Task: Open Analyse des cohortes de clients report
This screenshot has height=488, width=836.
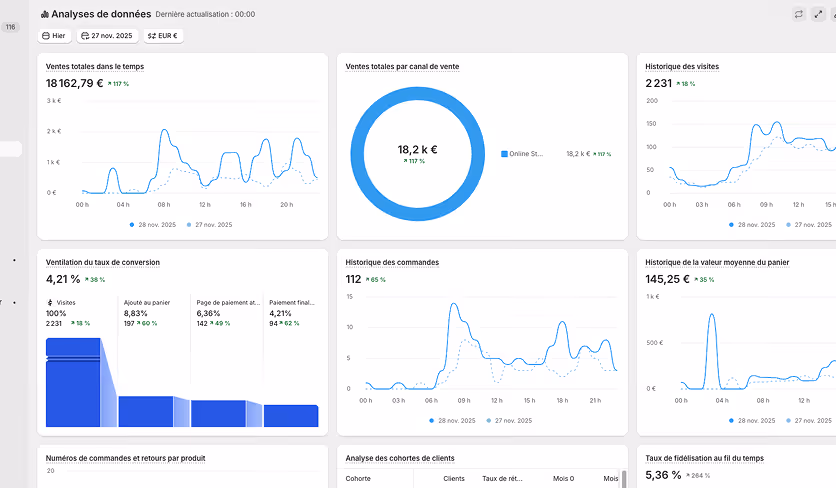Action: [x=400, y=458]
